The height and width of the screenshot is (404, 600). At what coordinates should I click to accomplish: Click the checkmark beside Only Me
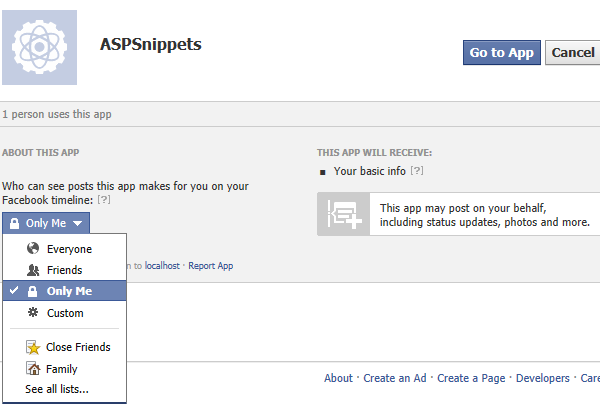tap(14, 290)
